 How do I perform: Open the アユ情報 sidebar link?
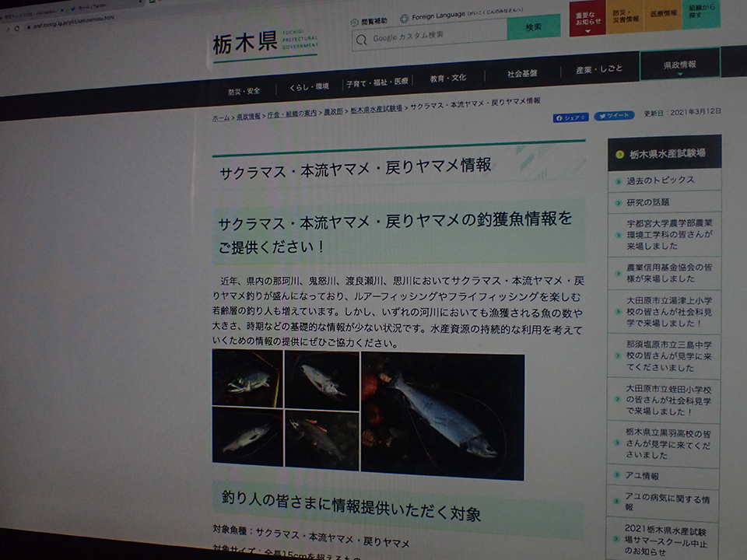click(x=643, y=476)
